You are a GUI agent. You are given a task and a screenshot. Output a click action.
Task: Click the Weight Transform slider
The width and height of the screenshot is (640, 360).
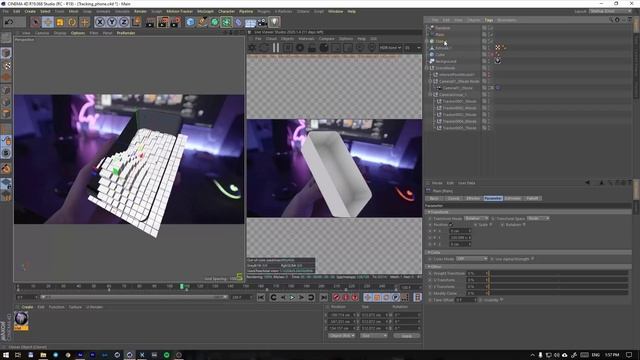(558, 273)
